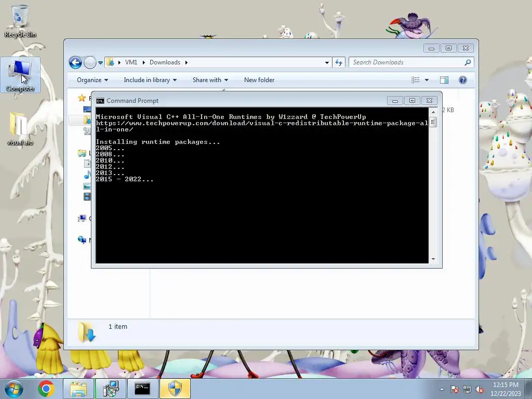This screenshot has width=532, height=399.
Task: Refresh the Downloads folder view
Action: 339,62
